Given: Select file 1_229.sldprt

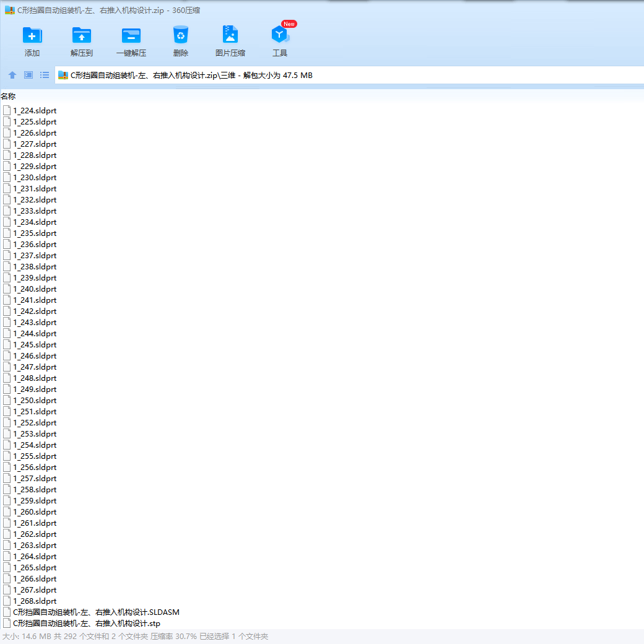Looking at the screenshot, I should pyautogui.click(x=35, y=167).
